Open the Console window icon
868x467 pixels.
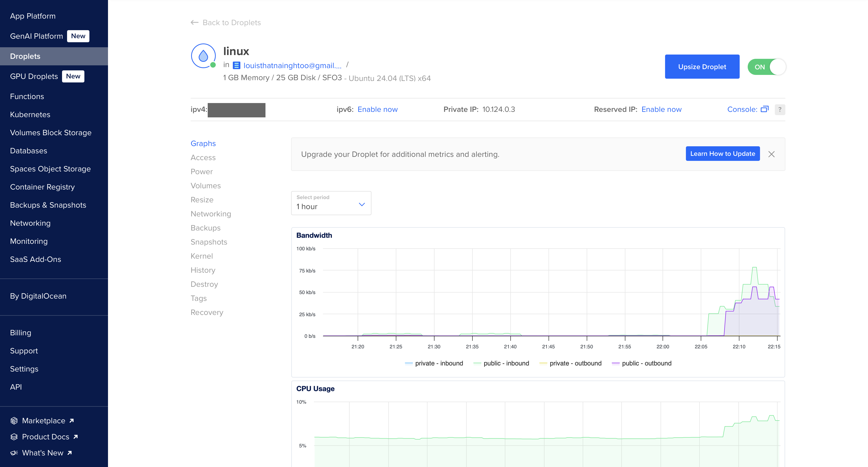(765, 109)
